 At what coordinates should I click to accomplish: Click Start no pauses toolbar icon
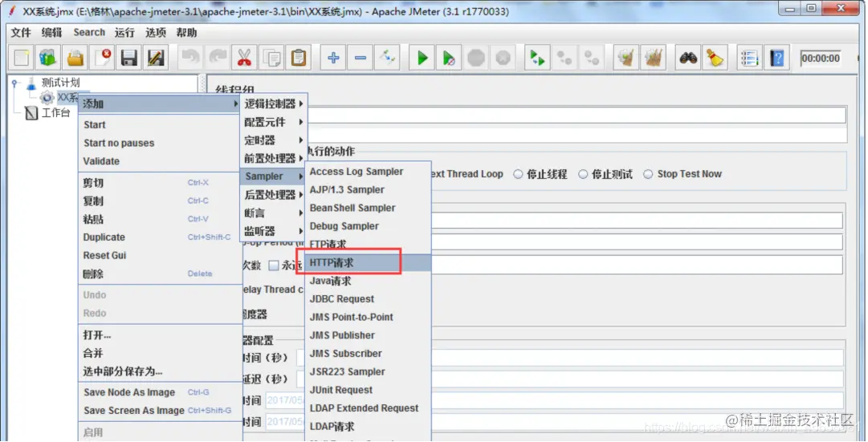coord(449,58)
